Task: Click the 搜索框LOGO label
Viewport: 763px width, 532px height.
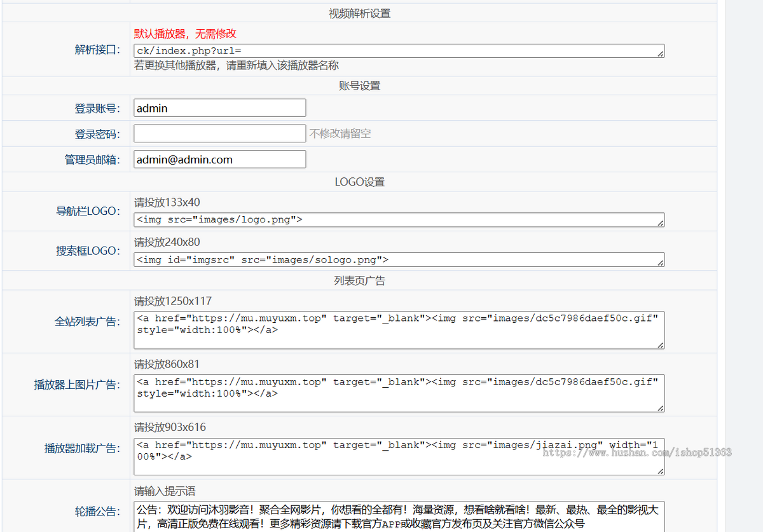Action: 88,251
